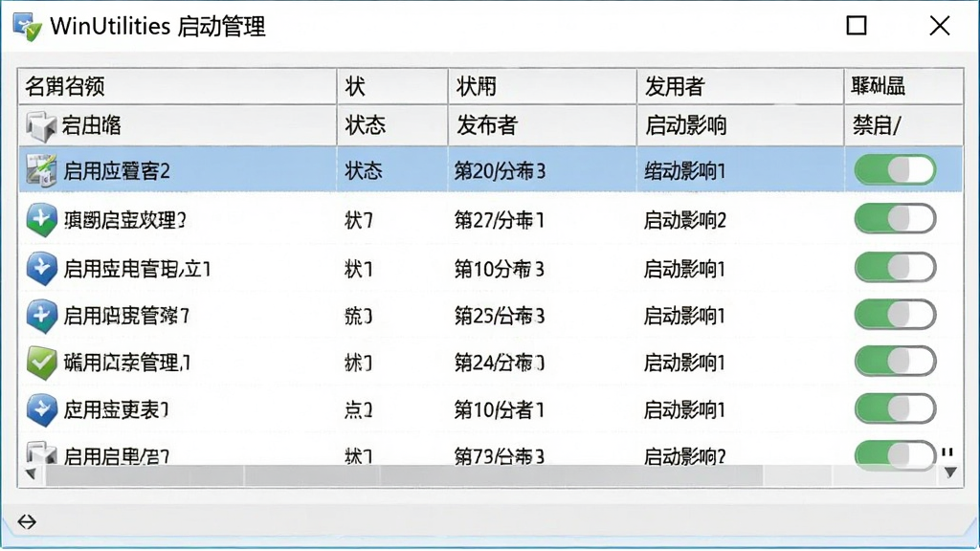Click the green checkmark icon in 第24 row
980x551 pixels.
click(42, 363)
